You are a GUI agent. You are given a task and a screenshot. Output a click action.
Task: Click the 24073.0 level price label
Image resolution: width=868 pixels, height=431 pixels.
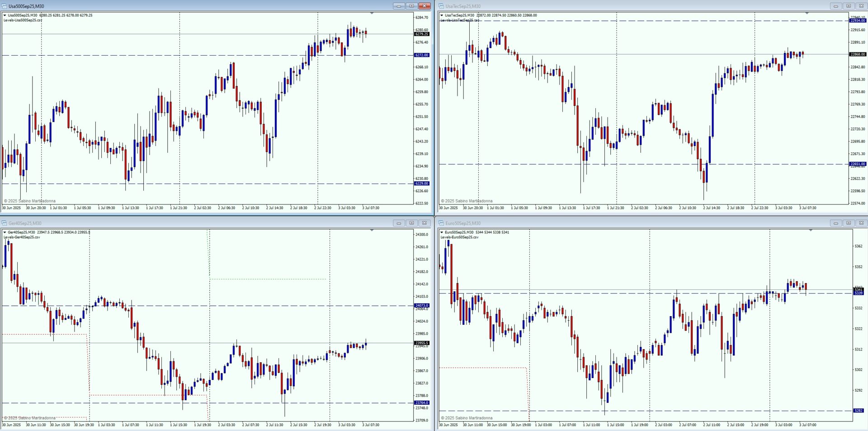pyautogui.click(x=422, y=306)
